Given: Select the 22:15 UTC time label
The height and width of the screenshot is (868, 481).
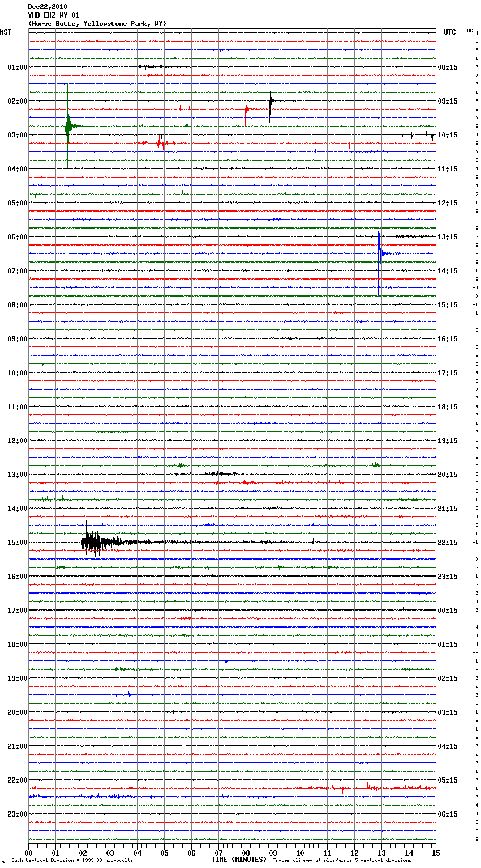Looking at the screenshot, I should [x=448, y=543].
